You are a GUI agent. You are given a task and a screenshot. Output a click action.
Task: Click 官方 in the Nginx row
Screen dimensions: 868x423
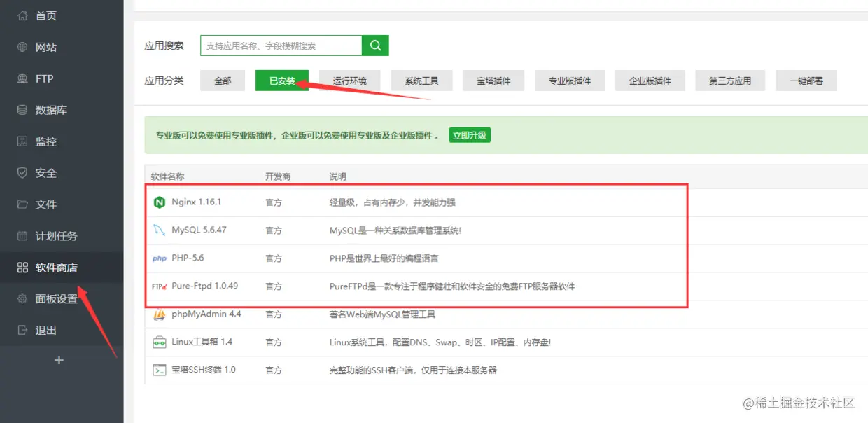[x=274, y=202]
